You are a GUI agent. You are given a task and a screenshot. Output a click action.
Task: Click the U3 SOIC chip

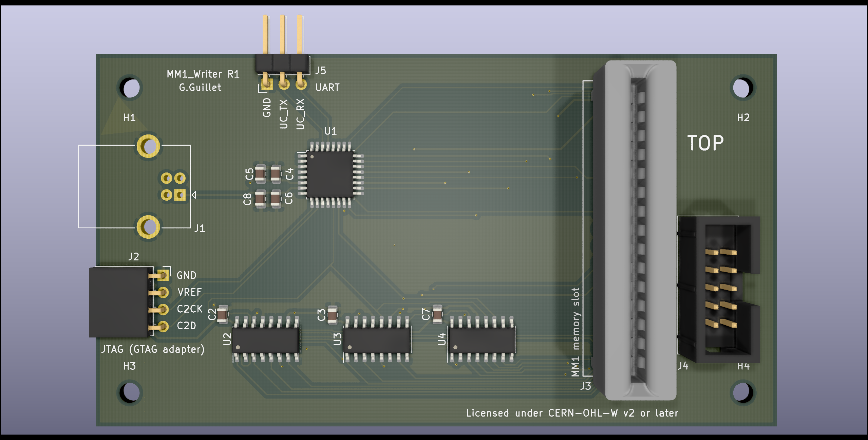(x=377, y=340)
